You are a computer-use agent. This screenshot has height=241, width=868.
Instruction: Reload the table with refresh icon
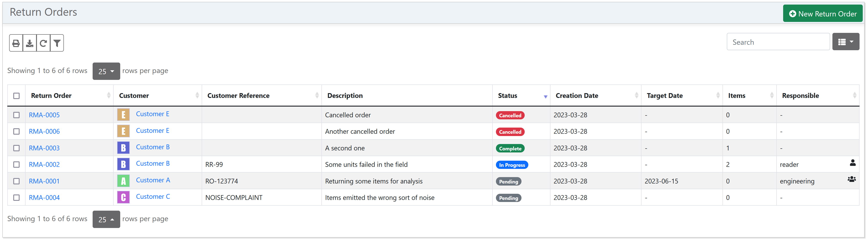(43, 43)
